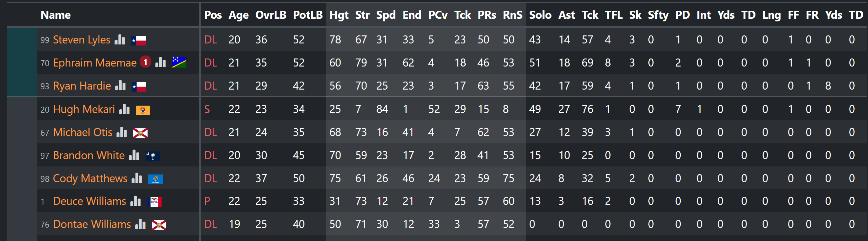This screenshot has height=241, width=868.
Task: Click the bar chart icon beside Dontae Williams
Action: 140,224
